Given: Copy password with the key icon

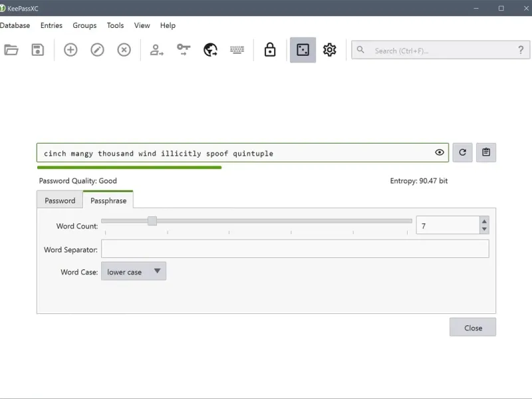Looking at the screenshot, I should (x=184, y=49).
